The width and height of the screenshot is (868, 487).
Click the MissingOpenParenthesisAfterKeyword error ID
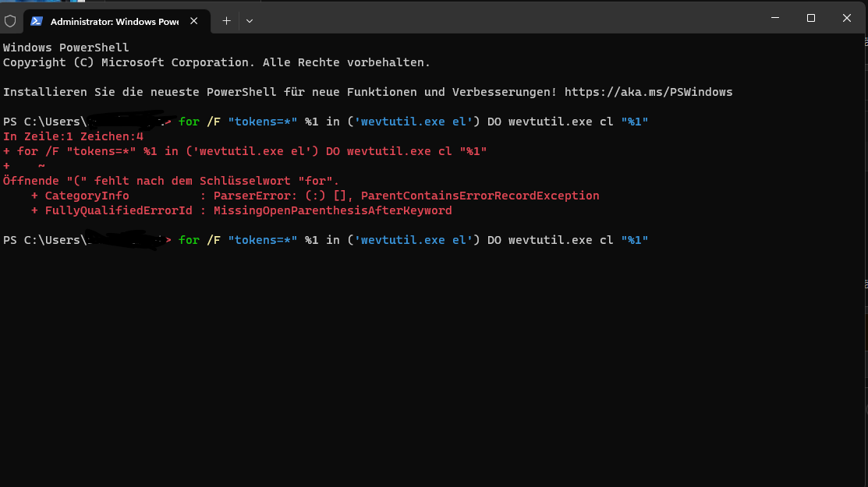pos(332,210)
